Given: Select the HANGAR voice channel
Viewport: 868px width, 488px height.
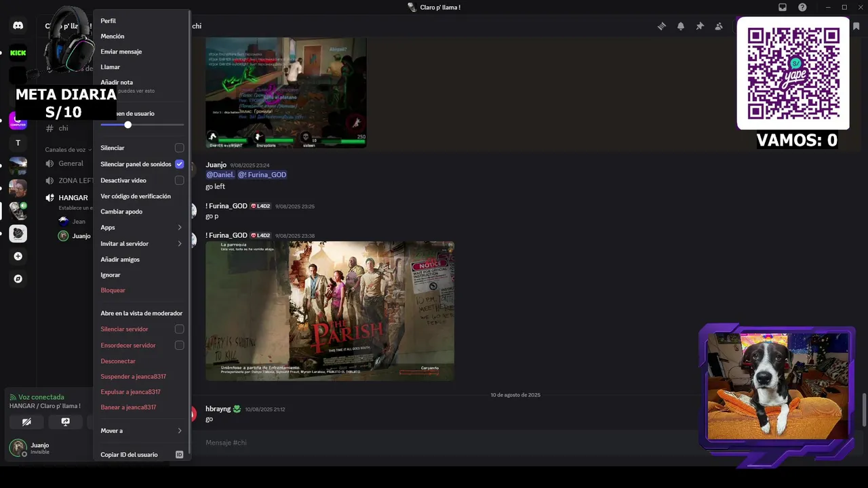Looking at the screenshot, I should pyautogui.click(x=68, y=198).
